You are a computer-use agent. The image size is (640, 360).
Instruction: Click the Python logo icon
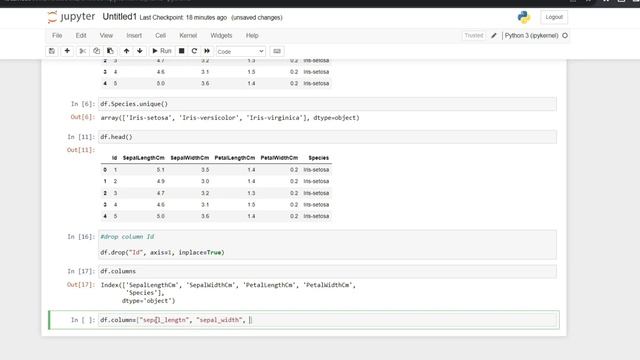coord(524,17)
